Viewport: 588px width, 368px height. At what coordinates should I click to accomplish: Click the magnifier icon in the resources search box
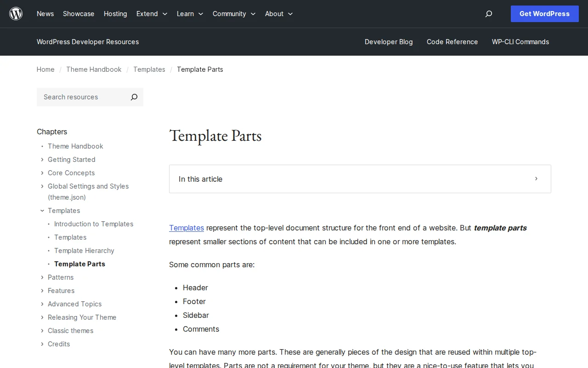pos(134,97)
